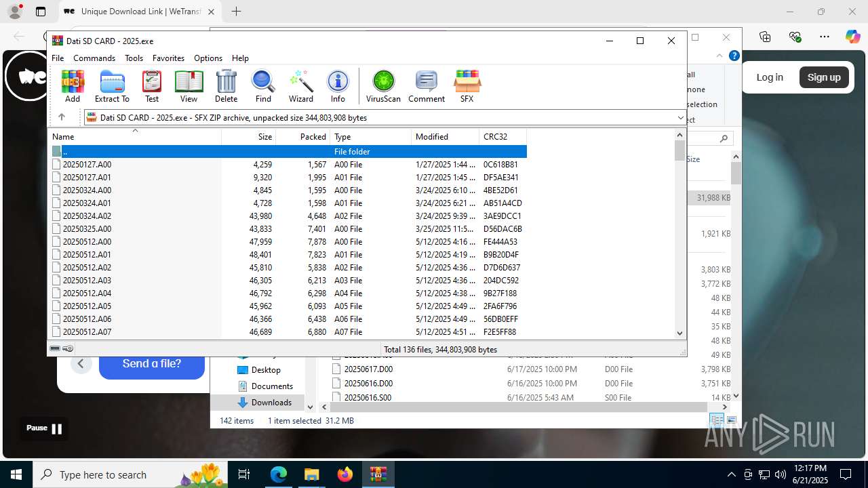Sort by the Name column header

click(135, 136)
